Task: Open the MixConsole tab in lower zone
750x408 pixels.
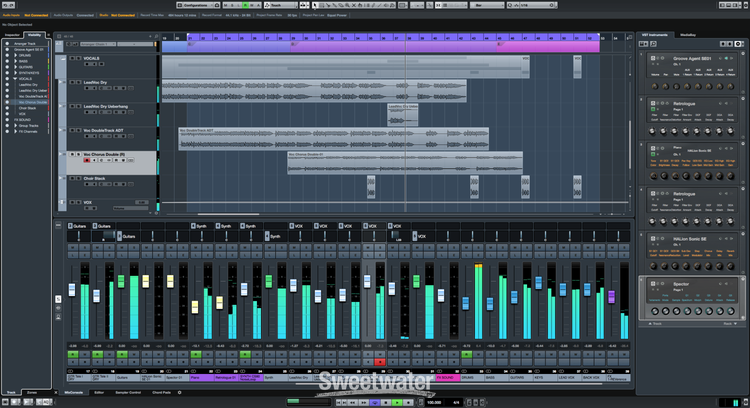Action: pyautogui.click(x=74, y=393)
